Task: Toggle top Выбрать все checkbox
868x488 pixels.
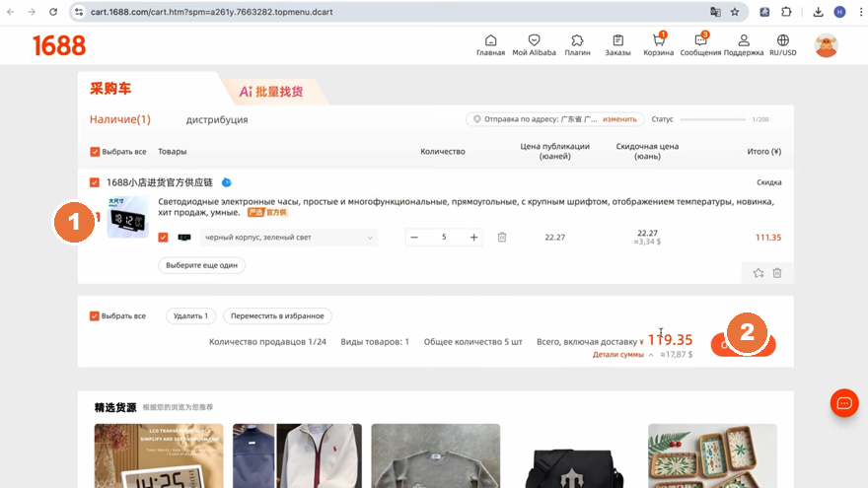Action: (x=95, y=152)
